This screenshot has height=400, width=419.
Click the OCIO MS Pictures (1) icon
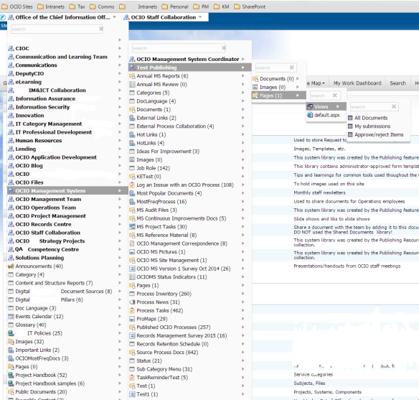pyautogui.click(x=132, y=252)
